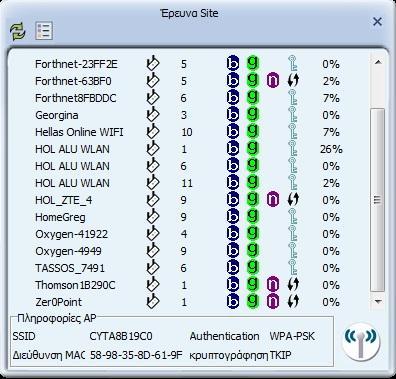Select the HOL_ZTE_4 network
The image size is (396, 379).
tap(64, 200)
